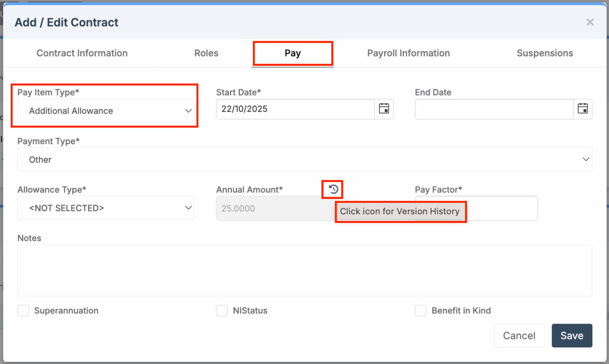Open the Suspensions tab
This screenshot has height=364, width=609.
coord(545,53)
